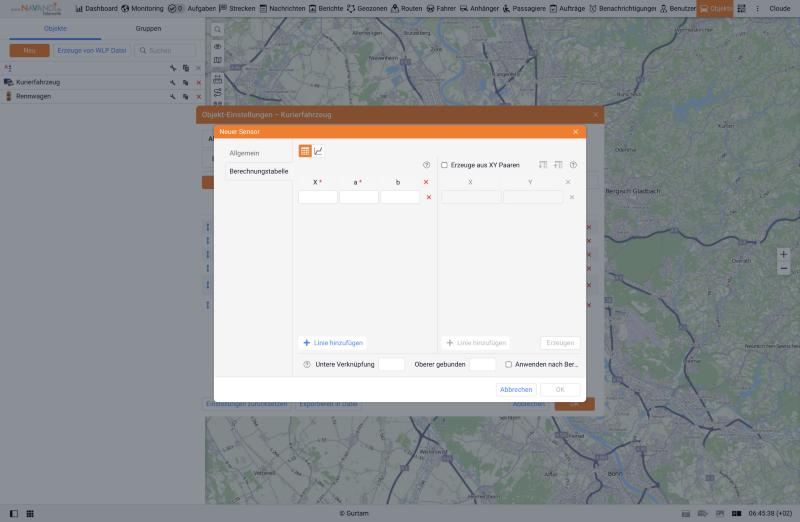Open help icon beside XY pairs options
Viewport: 800px width, 522px height.
pyautogui.click(x=573, y=165)
